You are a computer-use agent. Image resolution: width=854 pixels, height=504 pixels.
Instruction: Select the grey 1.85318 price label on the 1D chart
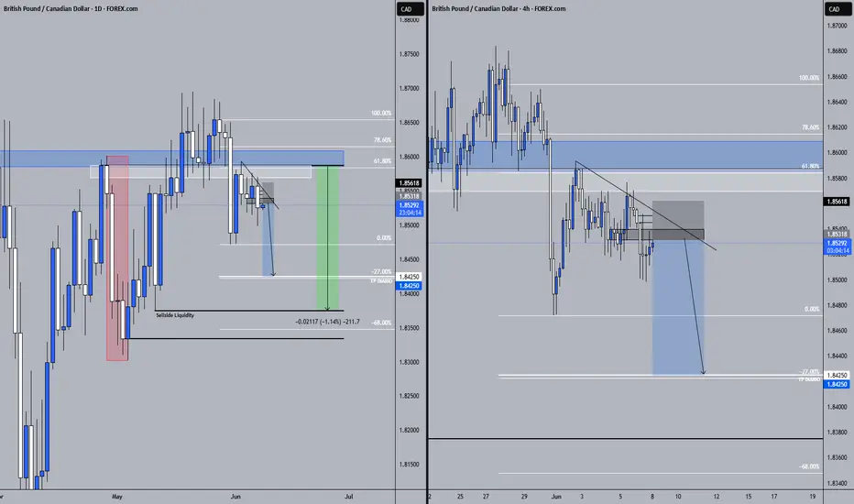(410, 196)
